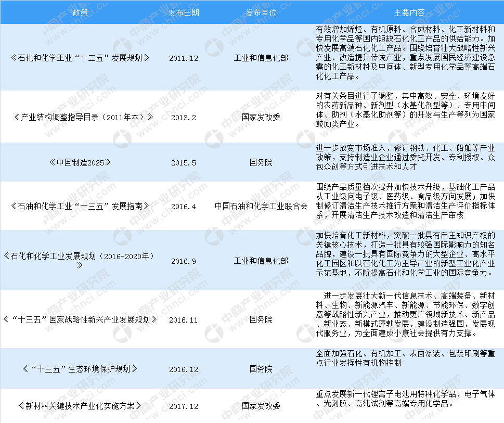Select the date cell 2016.12
Screen dimensions: 504x423
tap(184, 369)
